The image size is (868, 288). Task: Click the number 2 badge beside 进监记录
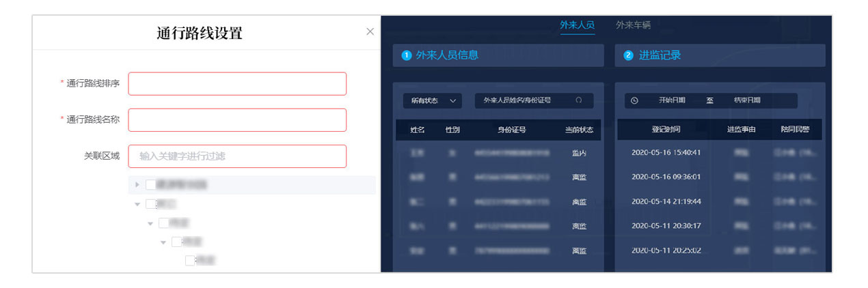pos(628,56)
